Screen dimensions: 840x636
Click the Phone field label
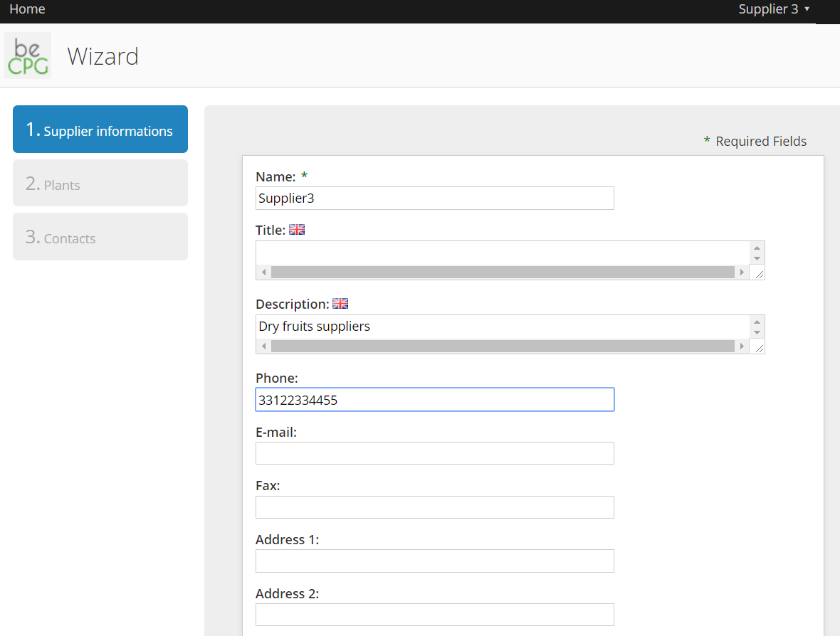(x=276, y=378)
